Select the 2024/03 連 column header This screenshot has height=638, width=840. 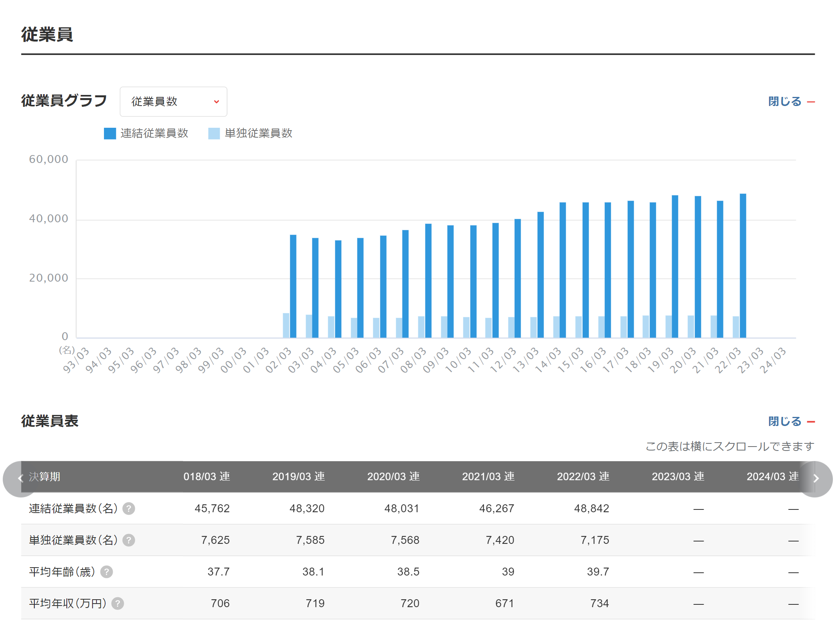click(773, 477)
